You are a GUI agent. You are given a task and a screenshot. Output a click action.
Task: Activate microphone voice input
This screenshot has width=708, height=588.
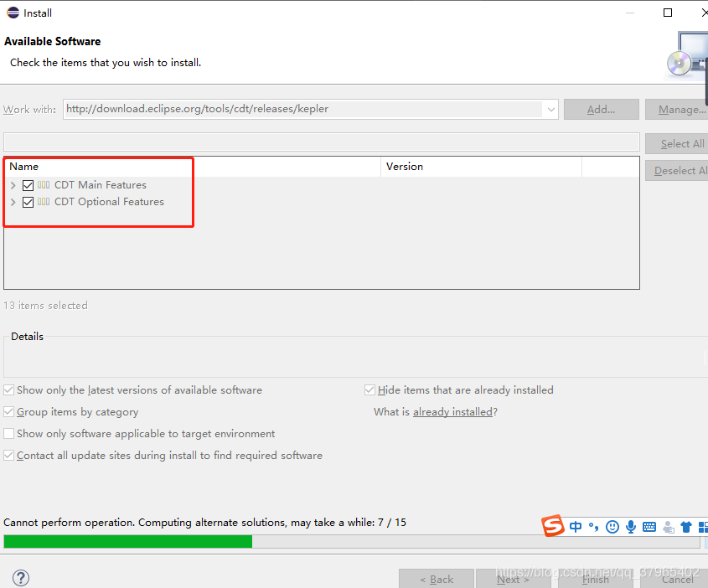[631, 527]
